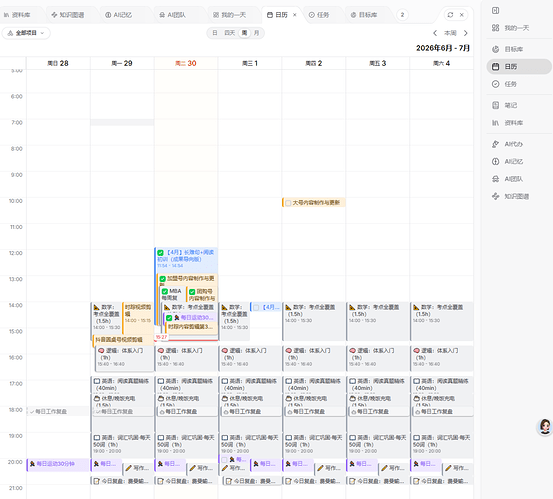Select the 周 week view
Image resolution: width=553 pixels, height=499 pixels.
(244, 33)
